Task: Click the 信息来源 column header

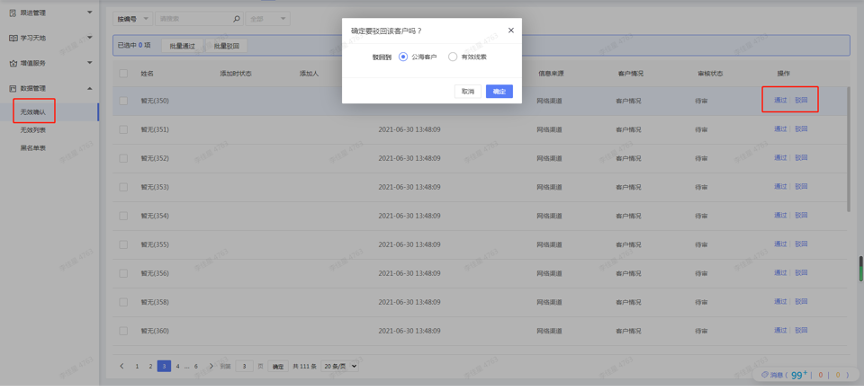Action: tap(551, 73)
